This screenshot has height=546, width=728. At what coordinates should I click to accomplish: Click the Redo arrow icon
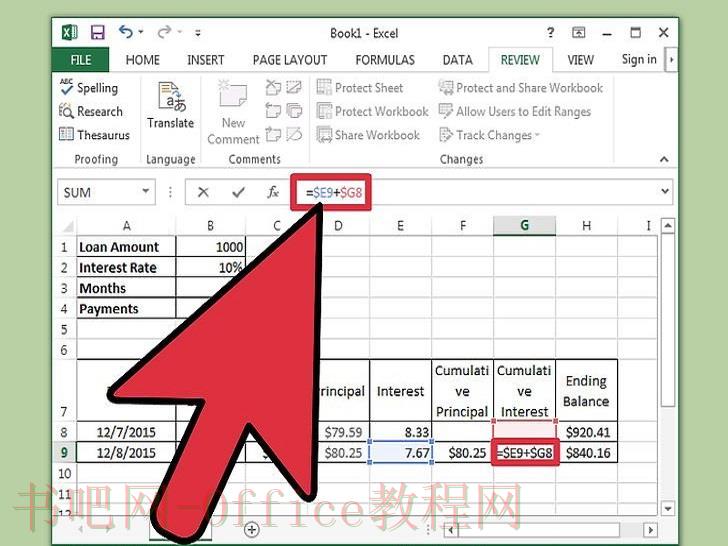tap(164, 32)
